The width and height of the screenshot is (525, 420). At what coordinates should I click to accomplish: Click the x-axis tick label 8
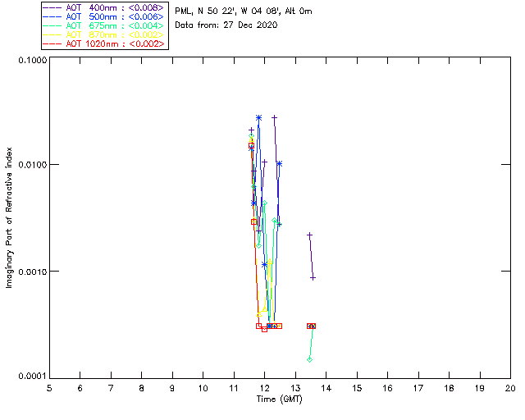coord(142,388)
